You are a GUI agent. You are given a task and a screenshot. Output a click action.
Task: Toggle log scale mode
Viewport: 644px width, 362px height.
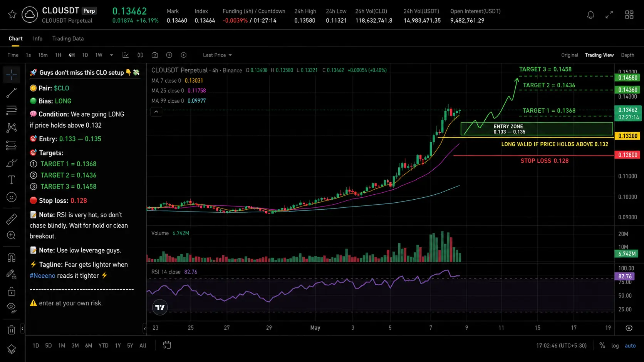tap(615, 345)
